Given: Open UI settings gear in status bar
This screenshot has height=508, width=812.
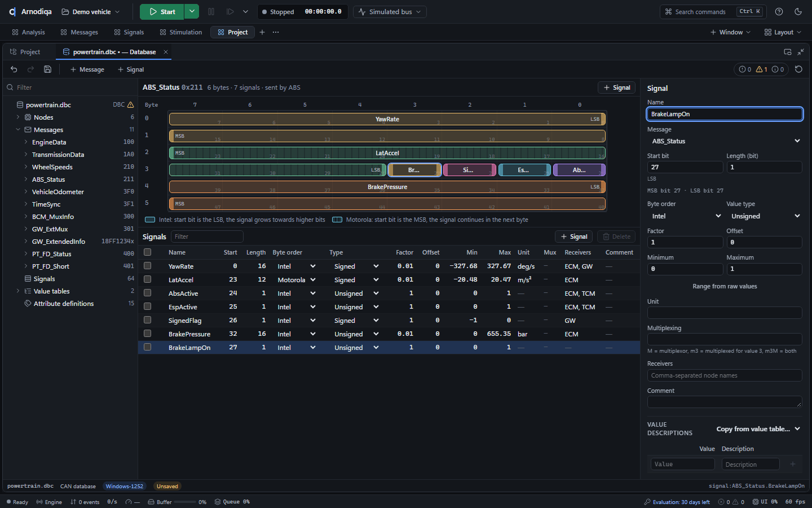Looking at the screenshot, I should (756, 502).
